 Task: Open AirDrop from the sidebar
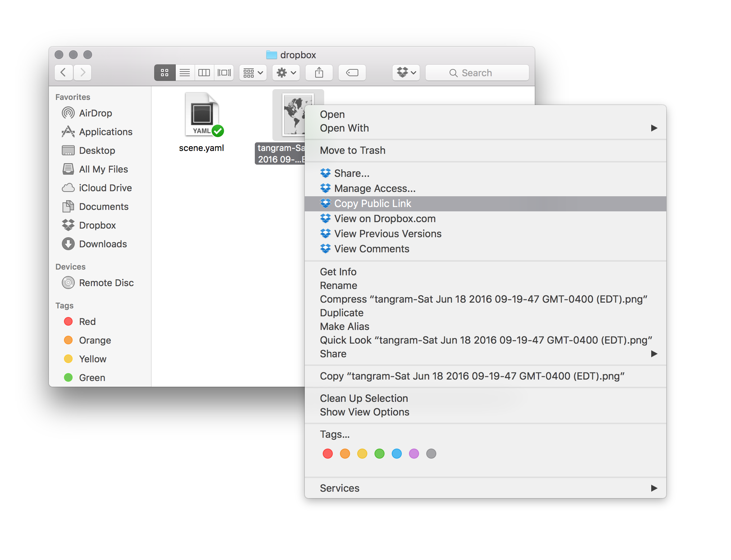95,113
